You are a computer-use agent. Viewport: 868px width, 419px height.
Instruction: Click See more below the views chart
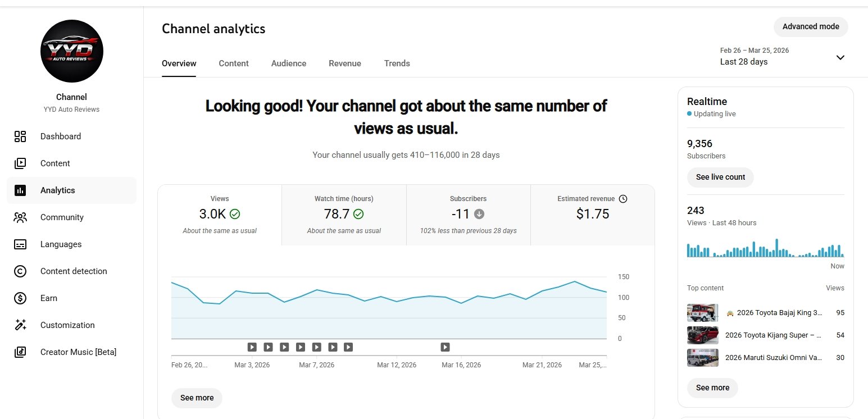tap(197, 398)
